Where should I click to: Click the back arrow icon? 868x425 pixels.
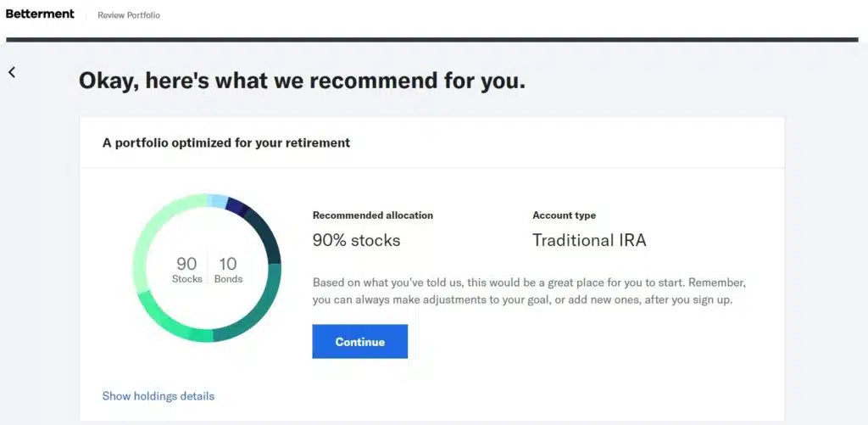tap(12, 72)
